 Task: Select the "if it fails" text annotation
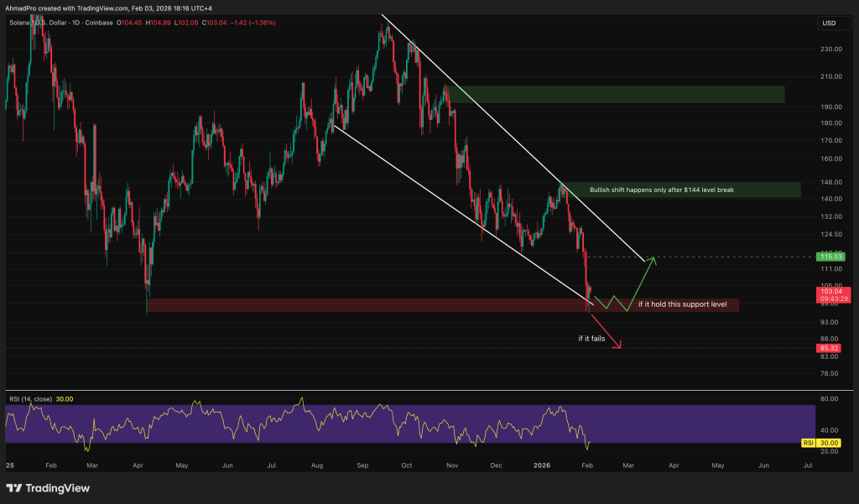click(x=591, y=339)
